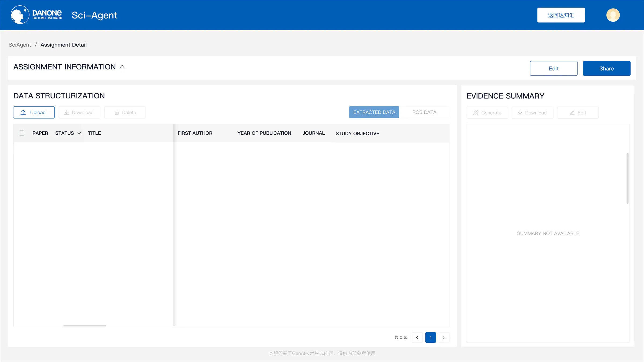Click the Evidence Summary Edit pencil icon
Viewport: 644px width, 362px height.
(572, 113)
